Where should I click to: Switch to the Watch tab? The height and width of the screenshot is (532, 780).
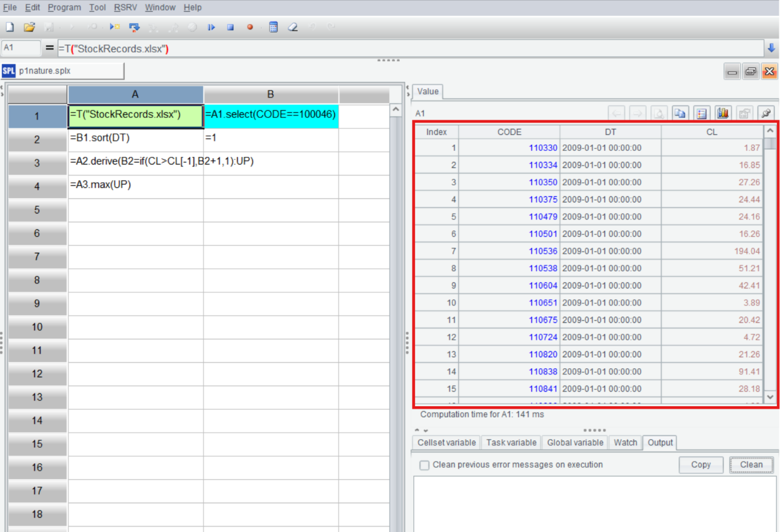pos(625,442)
